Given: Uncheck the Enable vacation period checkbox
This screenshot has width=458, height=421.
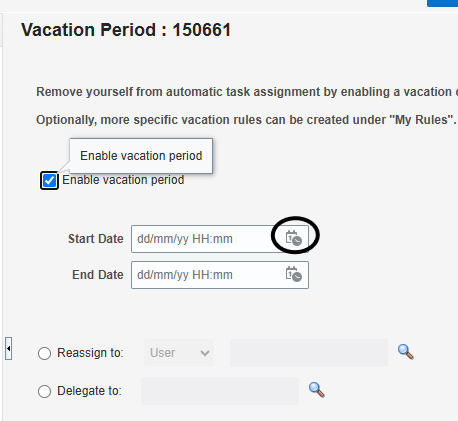Looking at the screenshot, I should [x=49, y=181].
